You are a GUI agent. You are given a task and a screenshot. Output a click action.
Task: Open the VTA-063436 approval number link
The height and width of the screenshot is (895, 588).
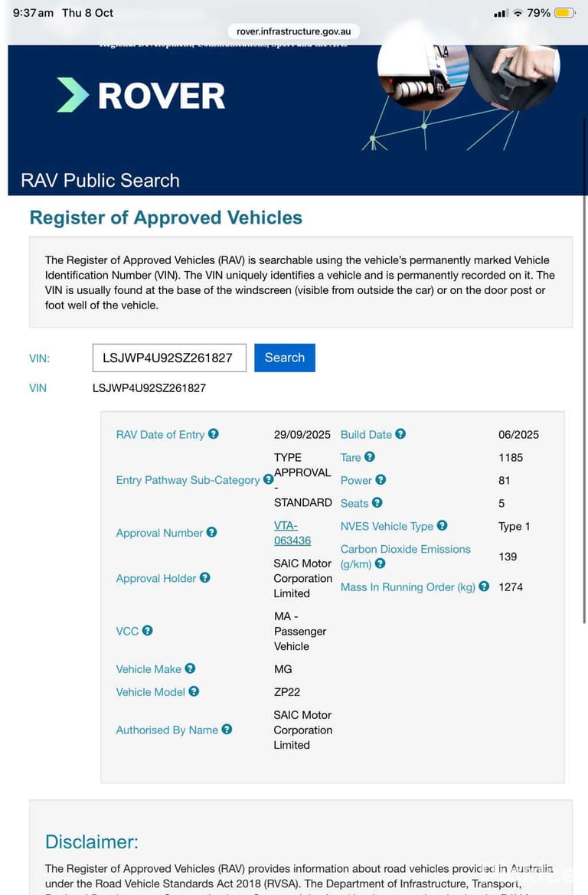coord(292,533)
